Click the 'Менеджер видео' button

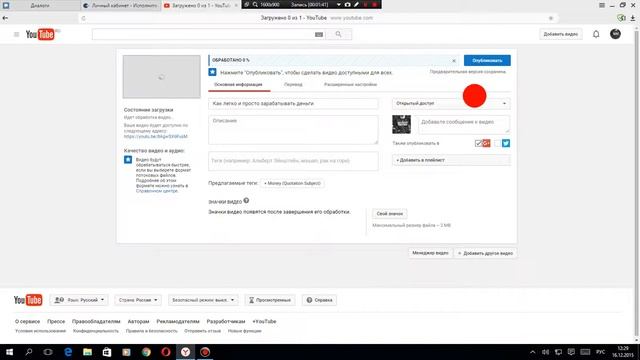click(x=430, y=253)
